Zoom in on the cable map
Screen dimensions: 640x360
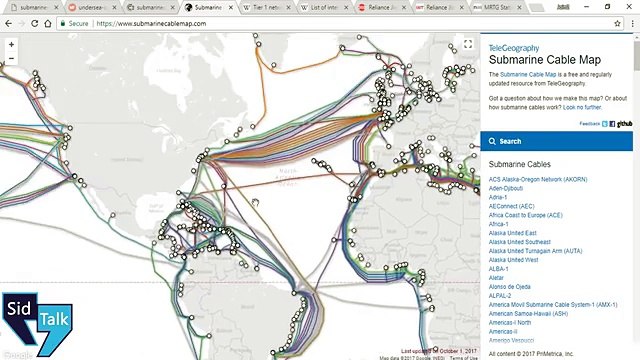(11, 44)
